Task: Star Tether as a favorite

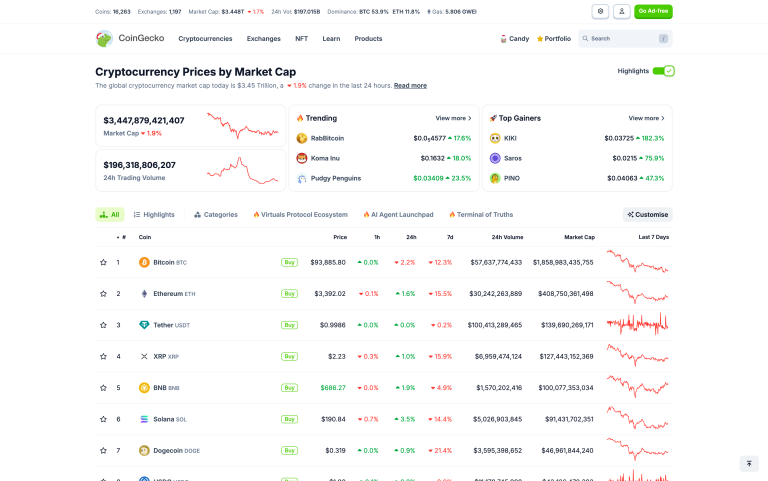Action: pyautogui.click(x=103, y=325)
